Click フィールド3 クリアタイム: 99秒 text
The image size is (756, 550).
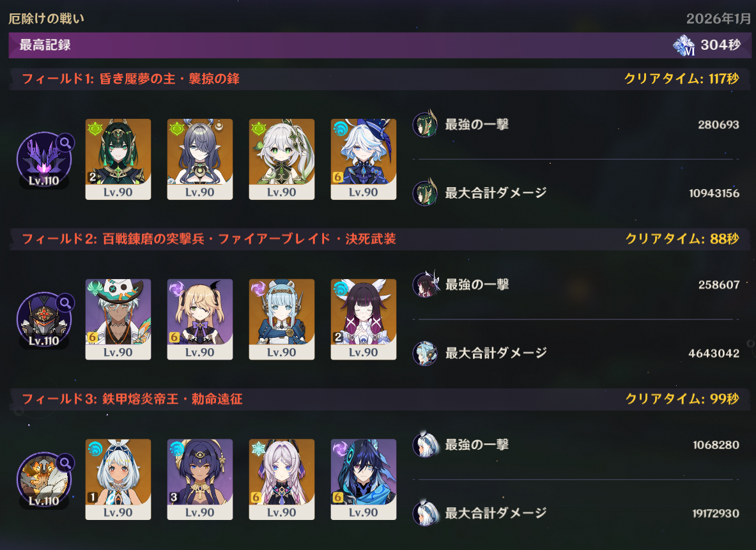point(682,399)
